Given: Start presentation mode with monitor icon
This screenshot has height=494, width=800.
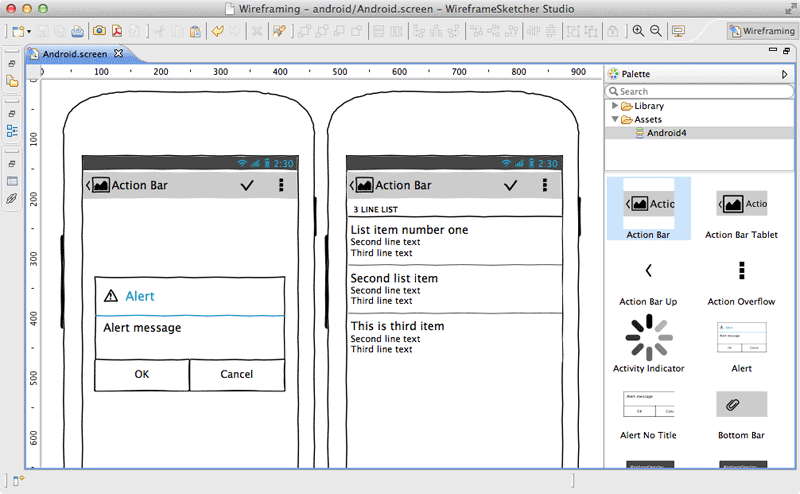Looking at the screenshot, I should click(x=678, y=32).
